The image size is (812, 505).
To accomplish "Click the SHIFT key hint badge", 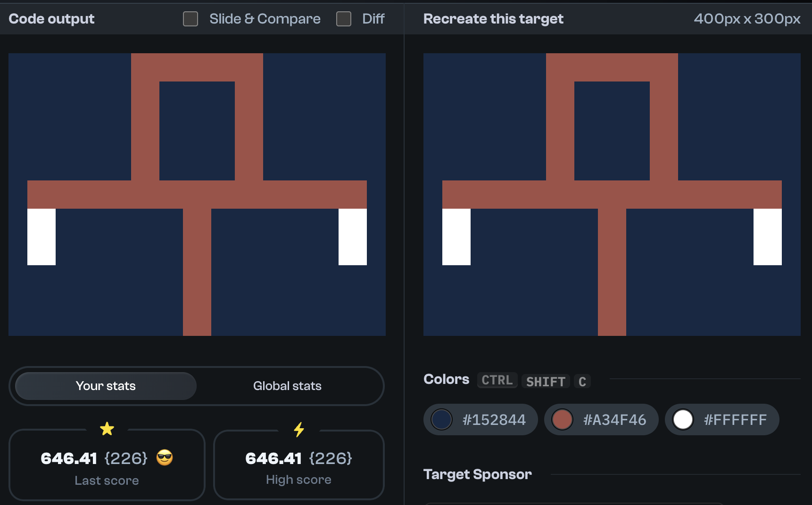I will pyautogui.click(x=546, y=382).
